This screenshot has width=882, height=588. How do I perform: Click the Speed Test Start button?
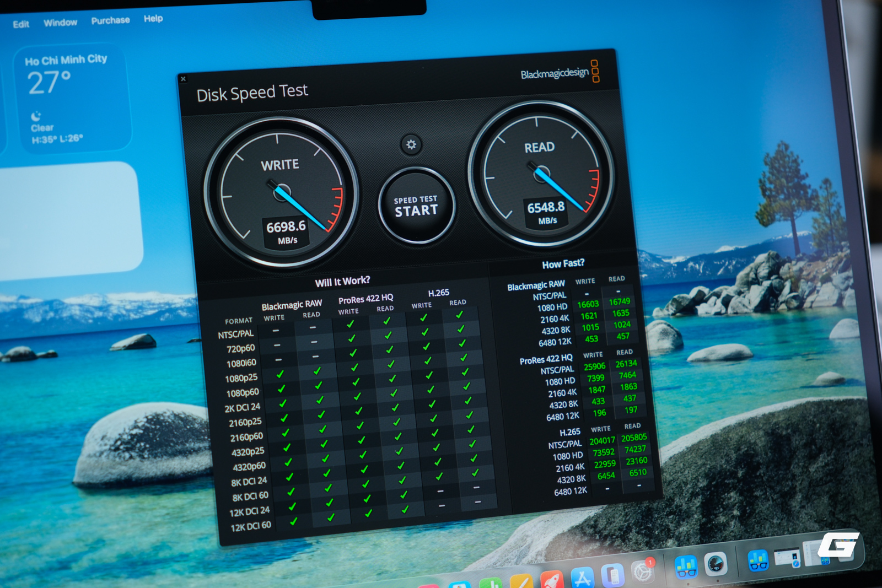click(416, 206)
